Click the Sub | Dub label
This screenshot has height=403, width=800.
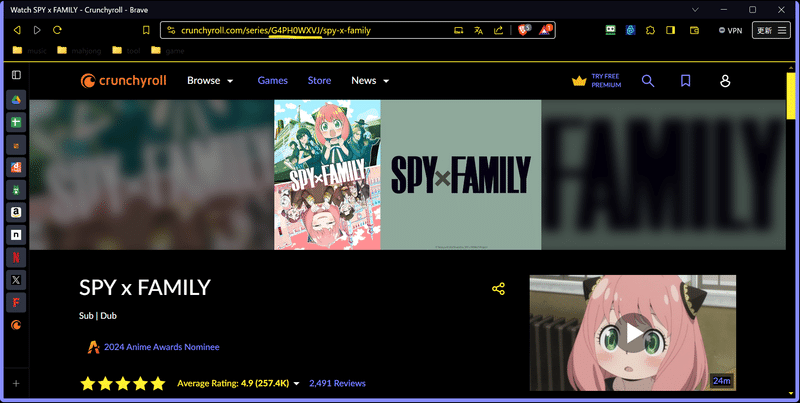pos(98,316)
